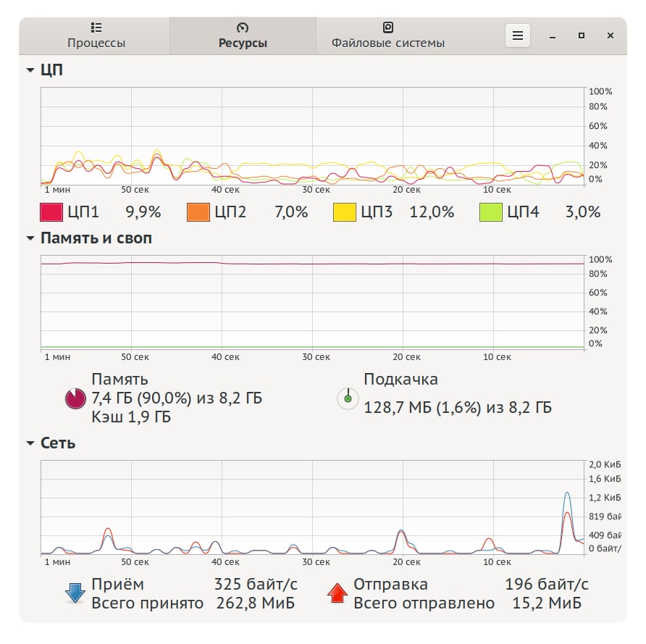This screenshot has width=646, height=644.
Task: Click the File Systems disk icon
Action: pos(388,28)
